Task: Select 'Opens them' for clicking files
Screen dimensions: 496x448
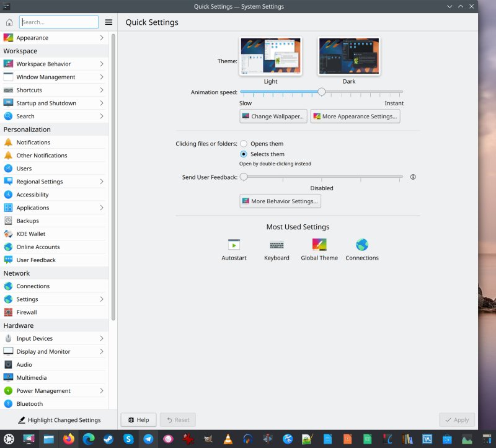Action: 244,143
